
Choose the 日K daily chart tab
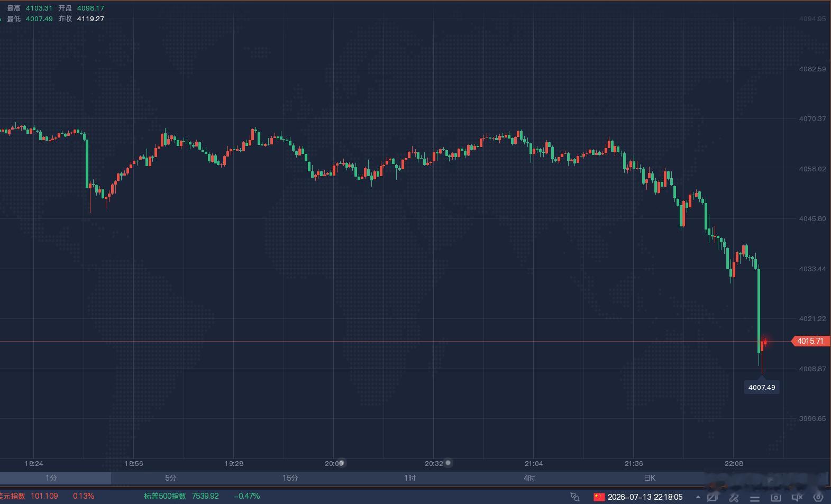[650, 478]
